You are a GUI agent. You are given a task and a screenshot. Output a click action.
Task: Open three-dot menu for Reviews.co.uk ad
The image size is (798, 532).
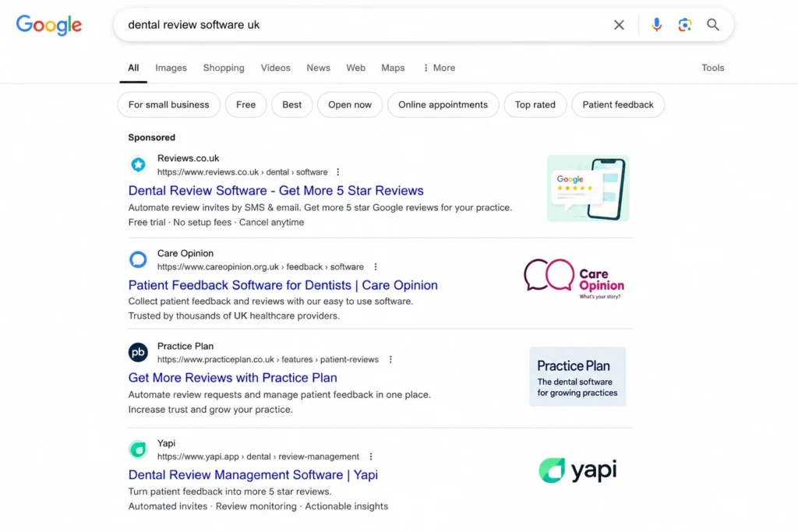click(338, 172)
